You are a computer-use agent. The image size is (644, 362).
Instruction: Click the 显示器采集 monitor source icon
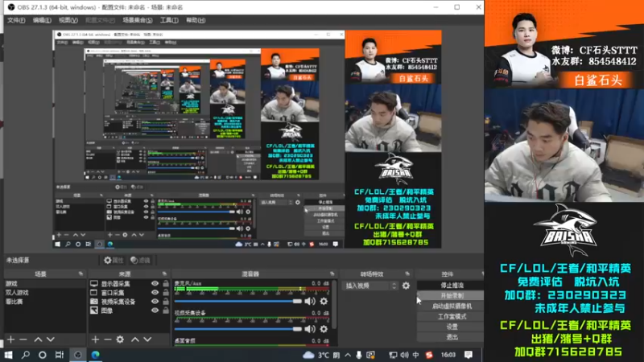click(94, 284)
